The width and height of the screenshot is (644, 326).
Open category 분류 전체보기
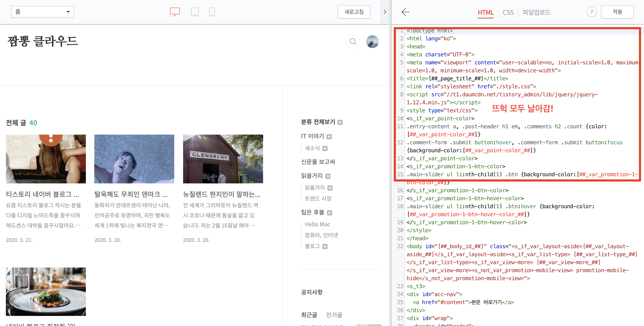tap(318, 122)
